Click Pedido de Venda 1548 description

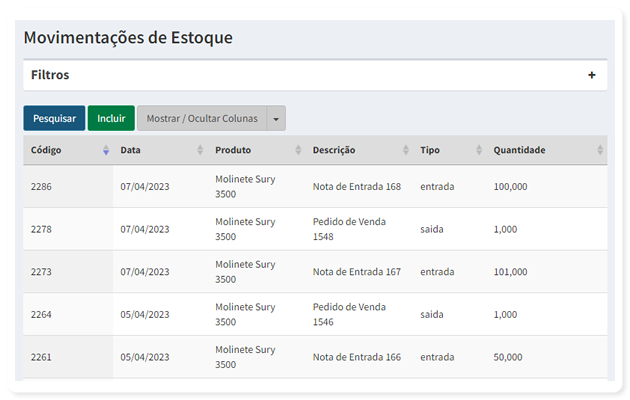pyautogui.click(x=349, y=229)
